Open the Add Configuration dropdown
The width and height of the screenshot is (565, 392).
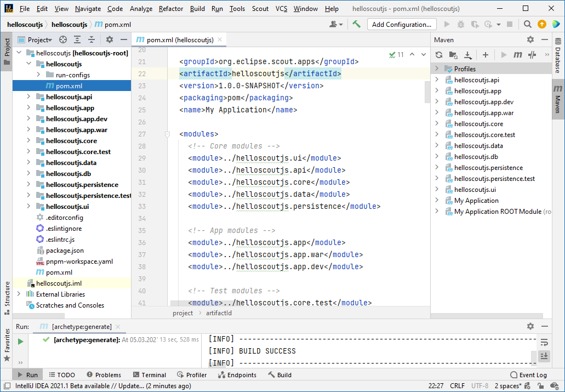coord(403,24)
